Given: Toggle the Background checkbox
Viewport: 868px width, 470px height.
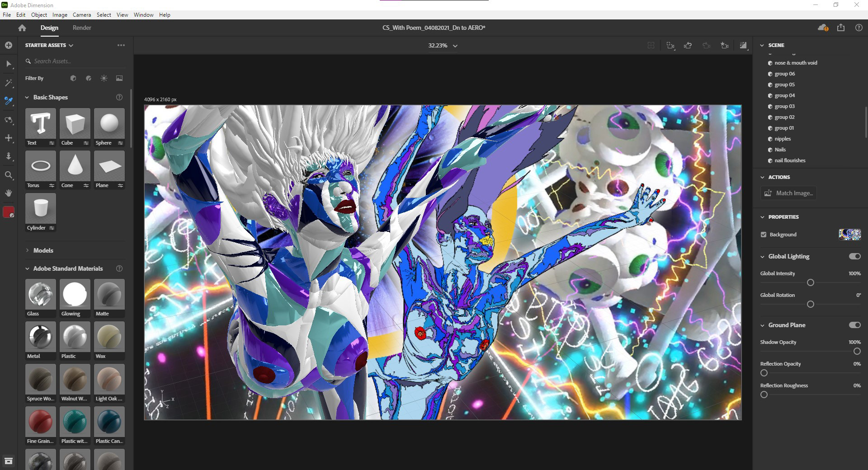Looking at the screenshot, I should [764, 235].
